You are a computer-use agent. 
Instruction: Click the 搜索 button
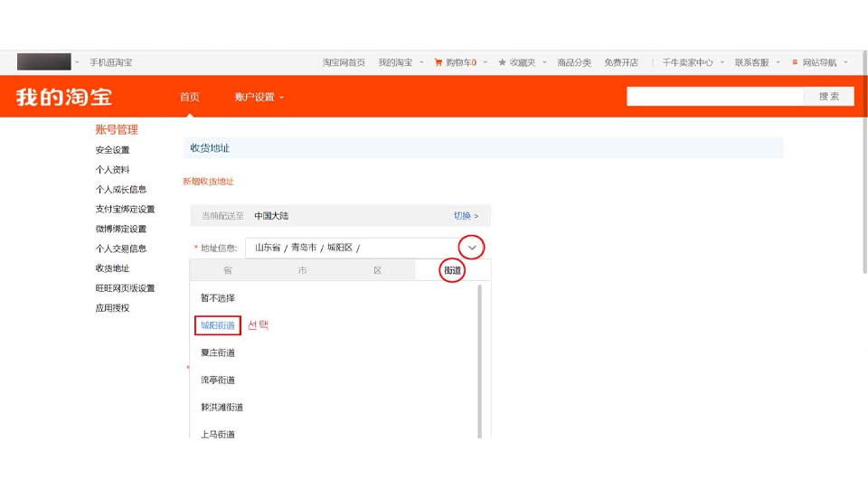tap(829, 97)
